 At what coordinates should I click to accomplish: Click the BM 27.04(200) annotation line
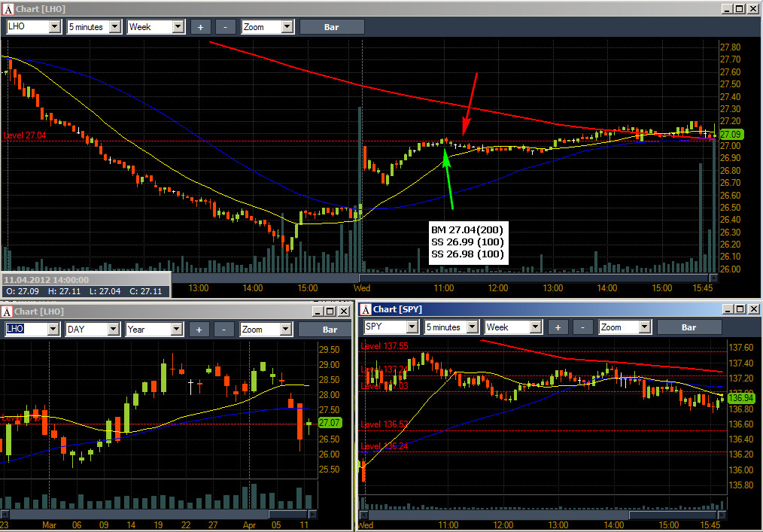(467, 230)
